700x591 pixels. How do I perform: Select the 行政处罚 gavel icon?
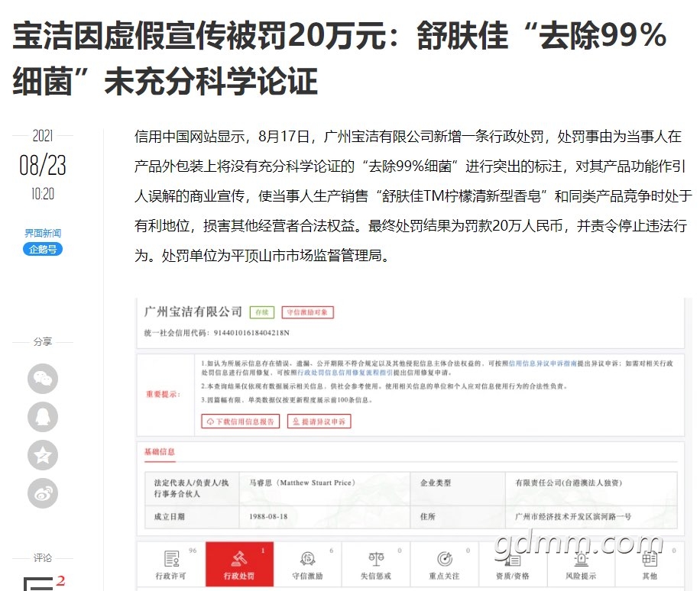coord(239,558)
